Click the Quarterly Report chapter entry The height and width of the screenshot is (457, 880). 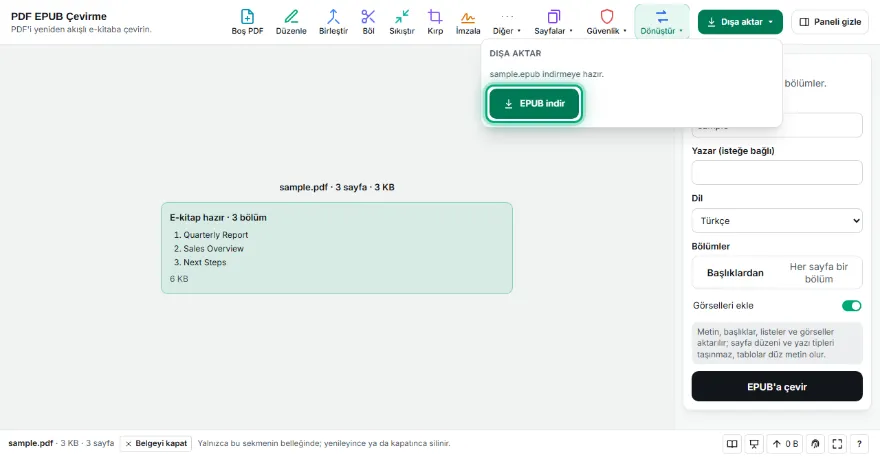point(216,235)
